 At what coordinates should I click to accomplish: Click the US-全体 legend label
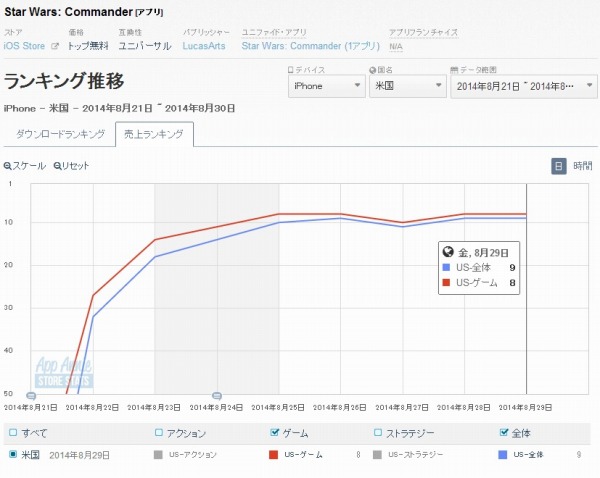[x=528, y=455]
